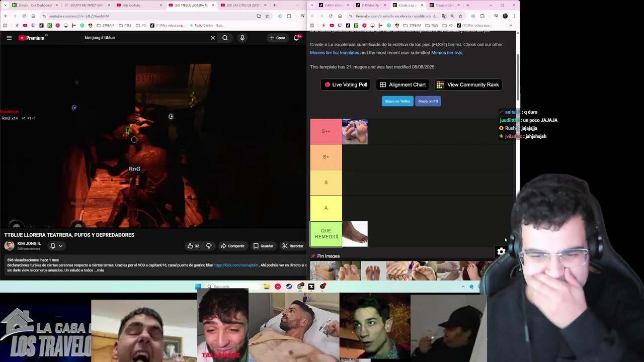Viewport: 644px width, 362px height.
Task: Expand subscription notification bell dropdown
Action: [x=56, y=246]
